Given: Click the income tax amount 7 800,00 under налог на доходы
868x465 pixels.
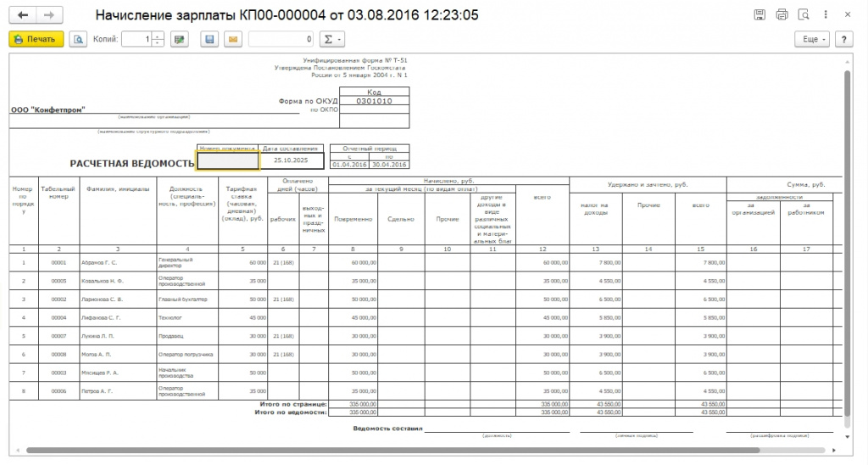Looking at the screenshot, I should 609,263.
